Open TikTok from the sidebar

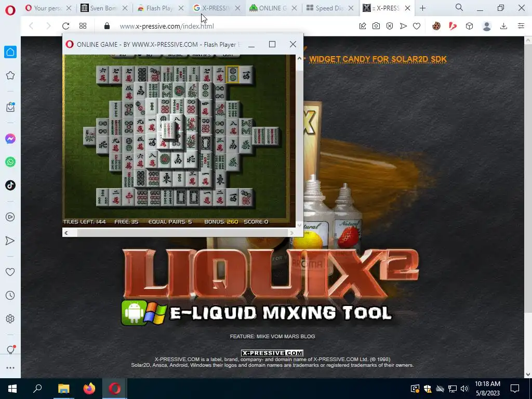pyautogui.click(x=10, y=185)
